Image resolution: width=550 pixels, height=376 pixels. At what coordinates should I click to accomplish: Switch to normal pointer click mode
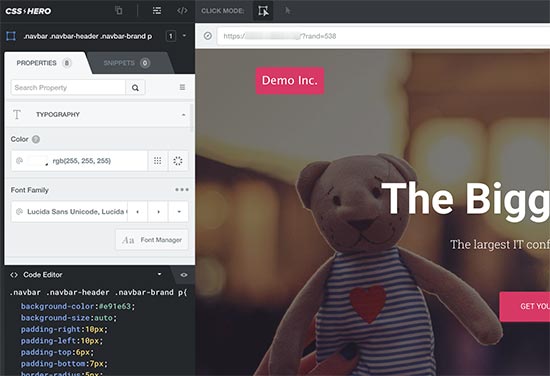288,11
